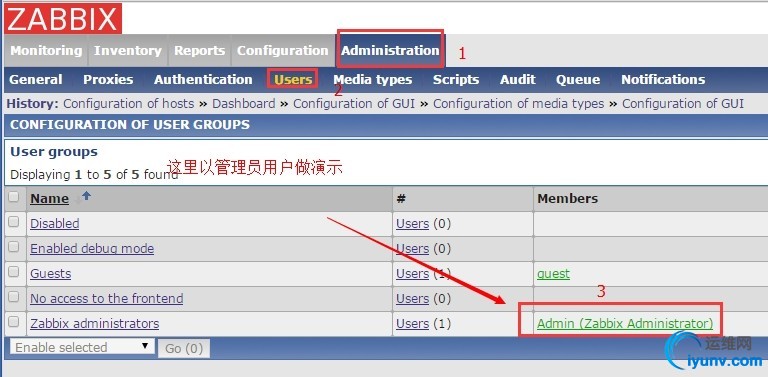Select the Administration tab
768x377 pixels.
(390, 50)
